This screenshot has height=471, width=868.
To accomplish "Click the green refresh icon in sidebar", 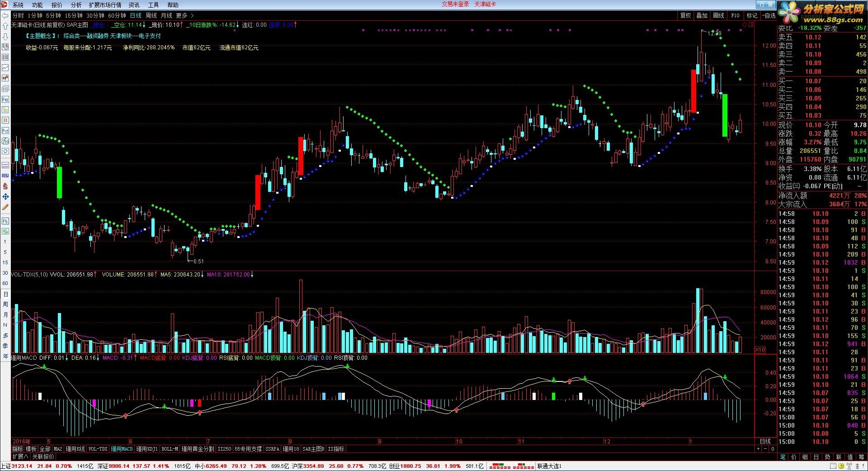I will coord(5,231).
